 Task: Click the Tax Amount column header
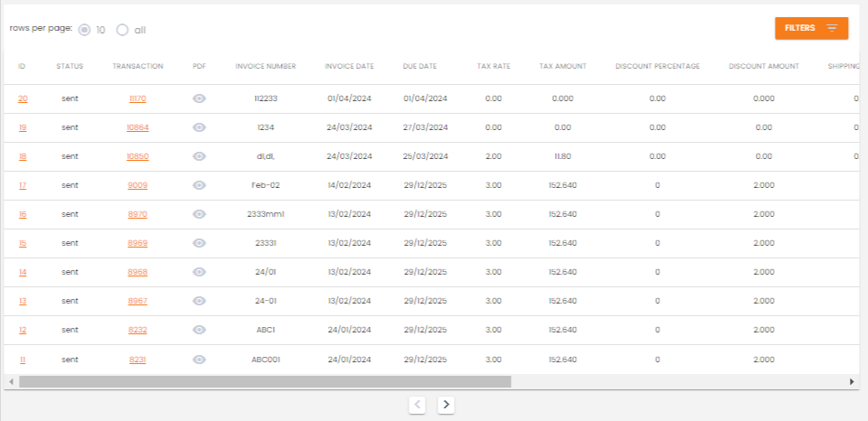(563, 66)
